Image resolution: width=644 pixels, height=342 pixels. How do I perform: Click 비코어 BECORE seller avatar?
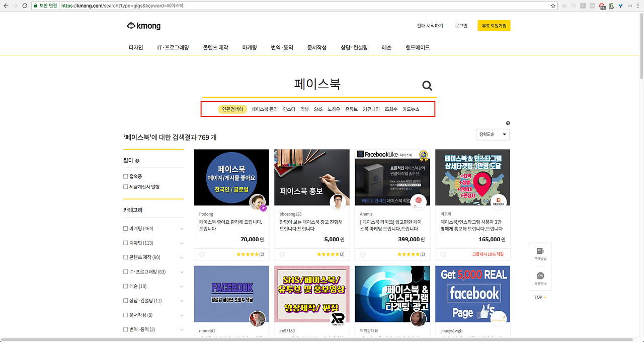point(499,202)
